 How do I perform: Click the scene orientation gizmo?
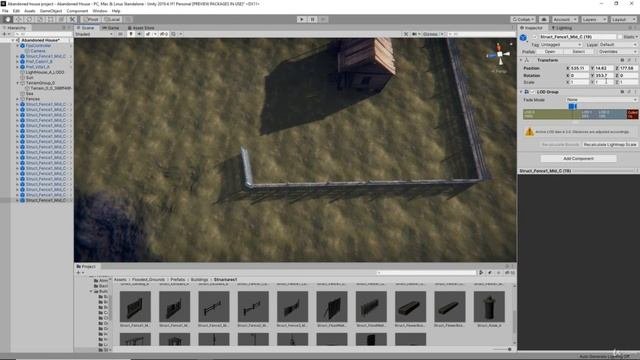[x=500, y=54]
